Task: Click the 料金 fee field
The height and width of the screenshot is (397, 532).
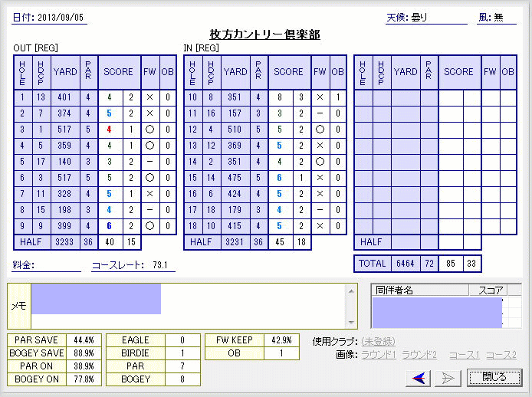Action: pos(46,265)
